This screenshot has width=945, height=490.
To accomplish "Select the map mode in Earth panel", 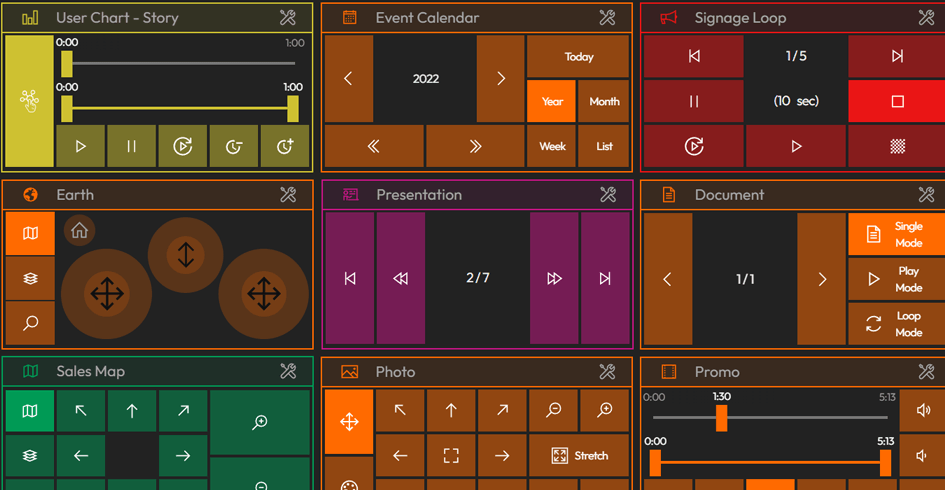I will 30,233.
